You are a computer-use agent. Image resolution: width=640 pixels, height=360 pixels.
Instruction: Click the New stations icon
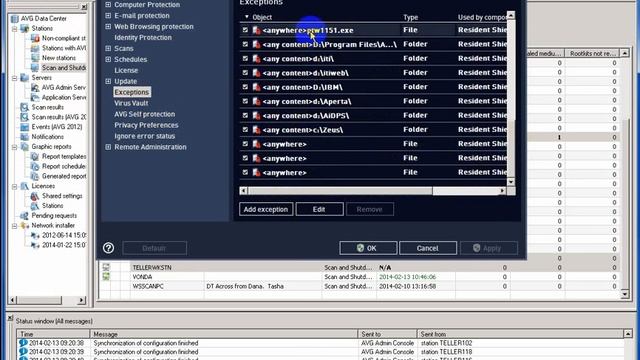[35, 58]
